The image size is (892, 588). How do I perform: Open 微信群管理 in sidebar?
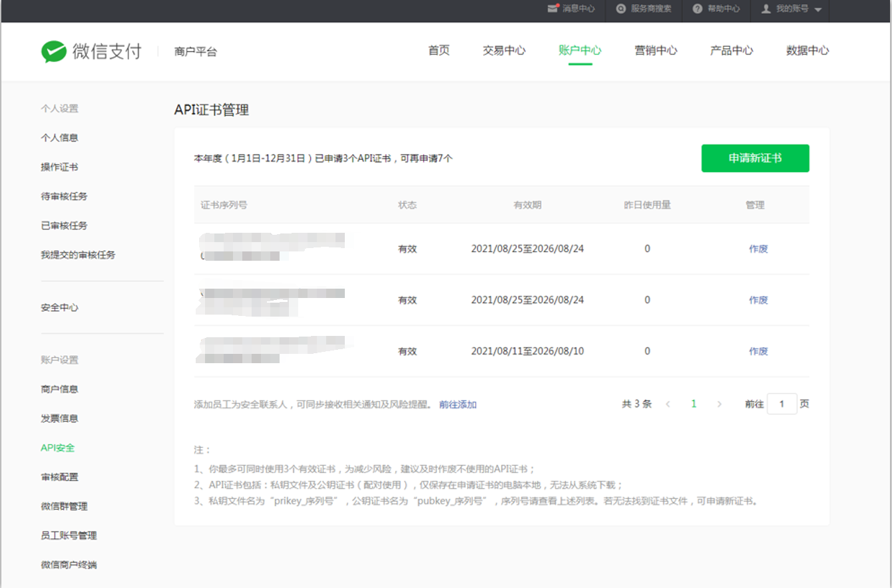click(x=64, y=506)
